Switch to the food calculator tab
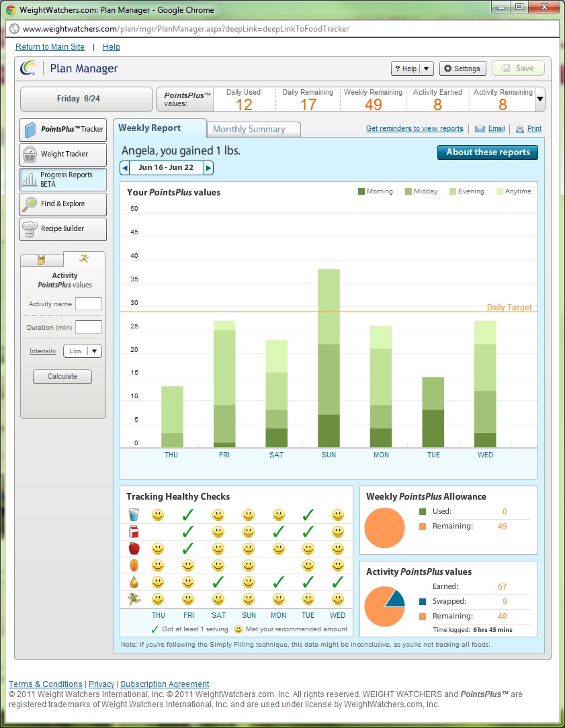565x728 pixels. pos(42,260)
